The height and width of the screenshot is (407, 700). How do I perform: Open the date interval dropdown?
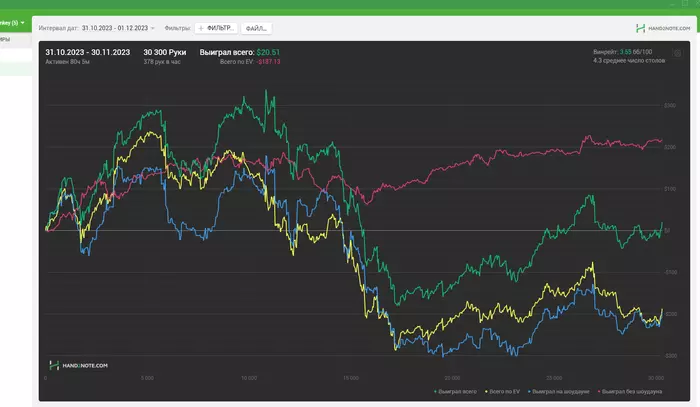point(118,28)
